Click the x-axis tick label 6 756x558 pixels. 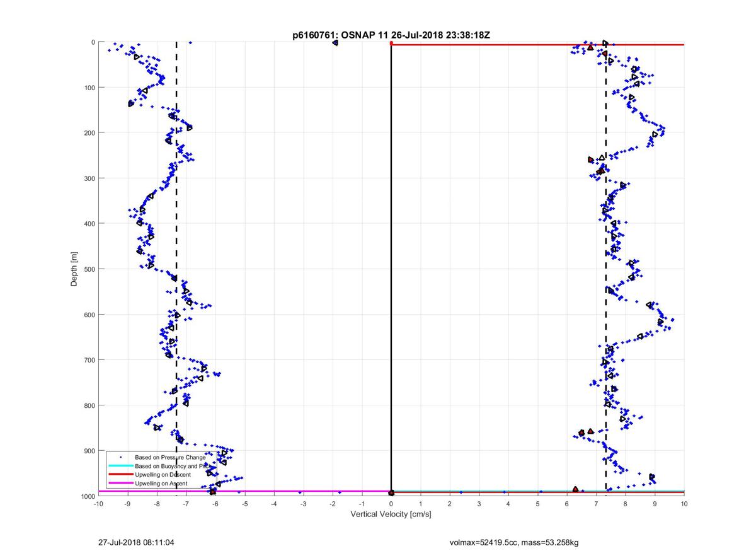coord(567,504)
